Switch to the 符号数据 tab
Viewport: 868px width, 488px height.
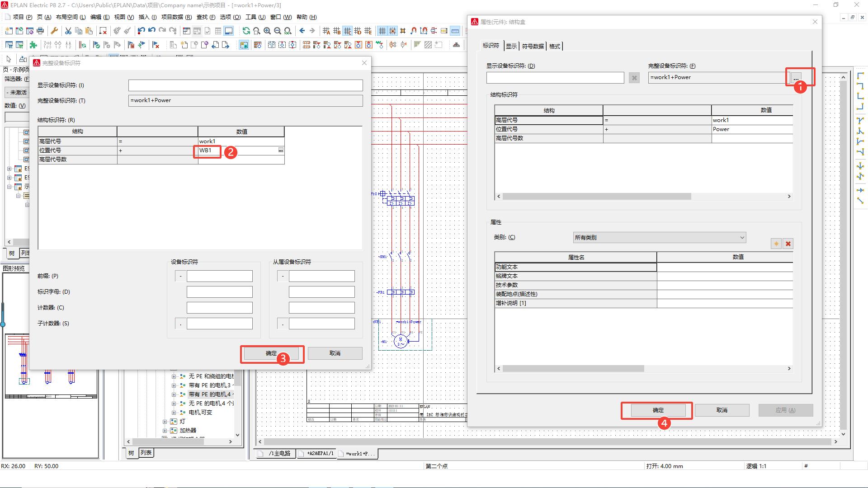tap(533, 46)
